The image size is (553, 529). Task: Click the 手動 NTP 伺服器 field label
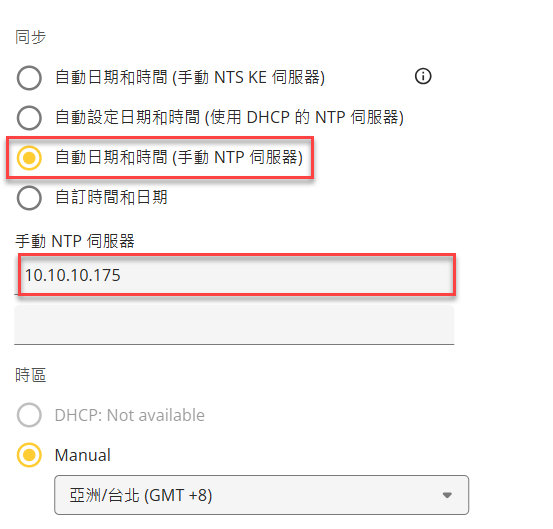click(75, 241)
